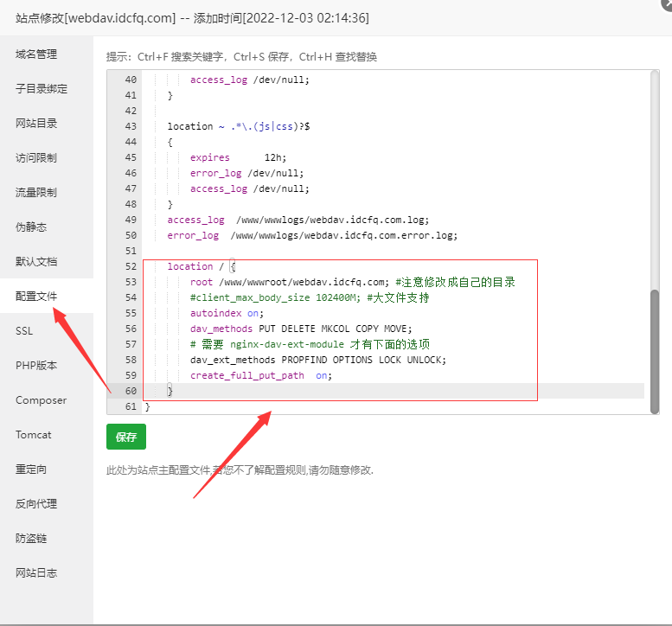This screenshot has height=626, width=672.
Task: Go to 反向代理 reverse proxy tab
Action: coord(36,504)
